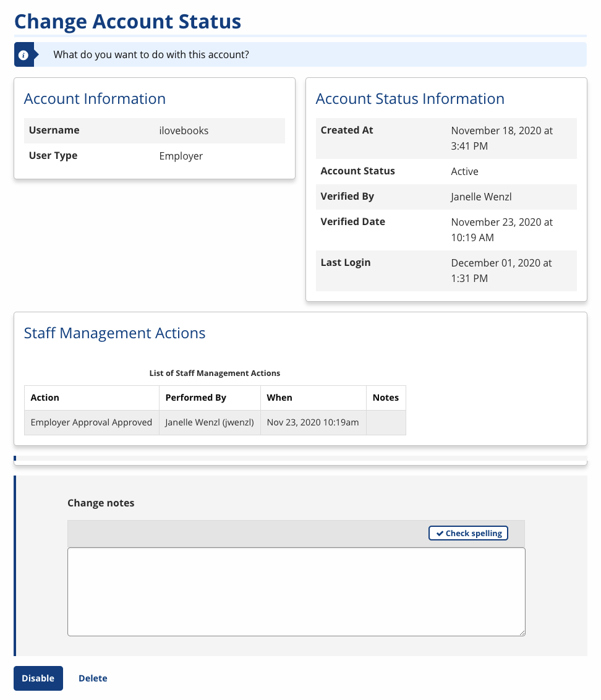The image size is (601, 700).
Task: Select the username value ilovebooks
Action: [x=184, y=131]
